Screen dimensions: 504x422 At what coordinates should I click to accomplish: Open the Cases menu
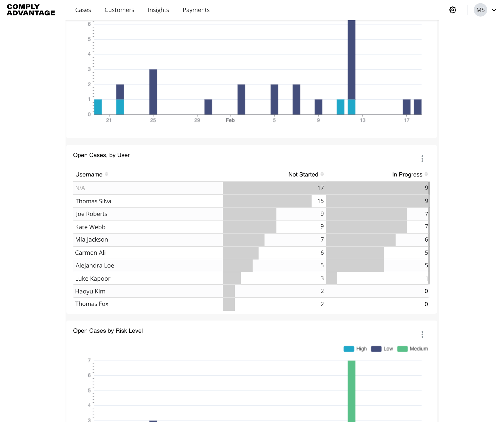tap(83, 10)
